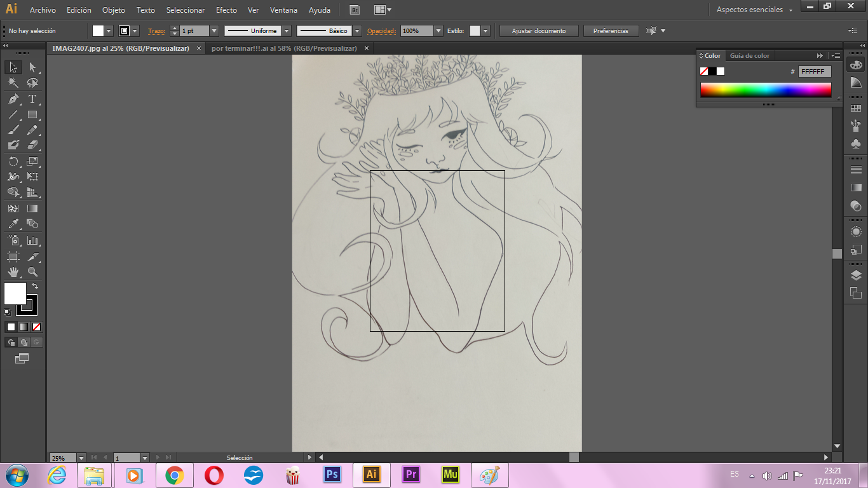Open the Stroke panel icon in the dock
Screen dimensions: 868x488
(x=856, y=170)
